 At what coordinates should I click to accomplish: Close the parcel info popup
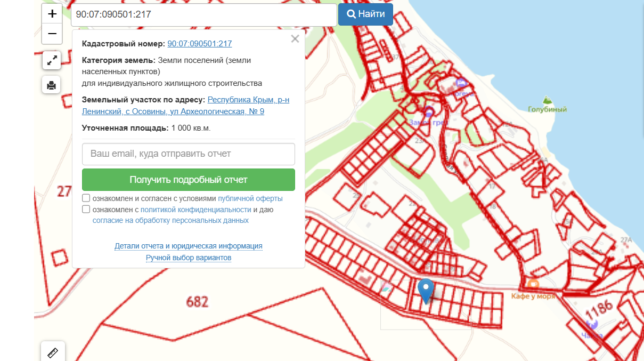(295, 39)
